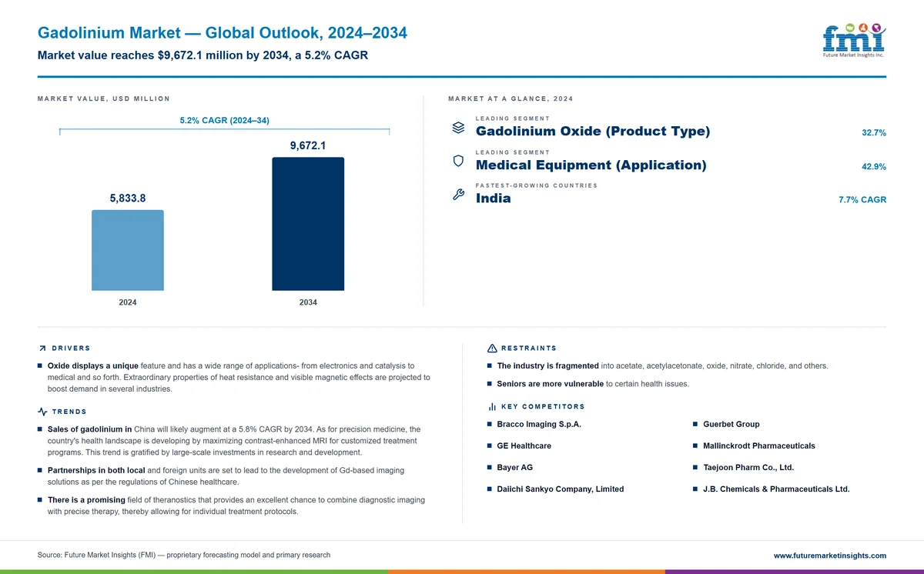Click the wrench icon beside India
This screenshot has height=574, width=924.
[458, 195]
